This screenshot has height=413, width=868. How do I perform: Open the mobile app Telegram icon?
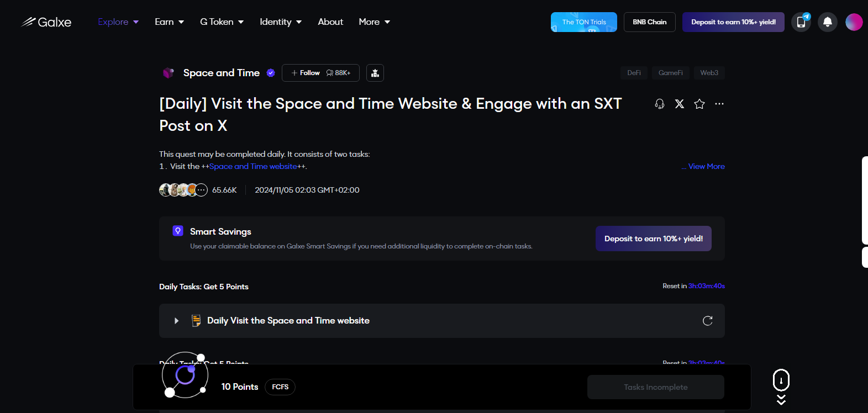(x=801, y=22)
